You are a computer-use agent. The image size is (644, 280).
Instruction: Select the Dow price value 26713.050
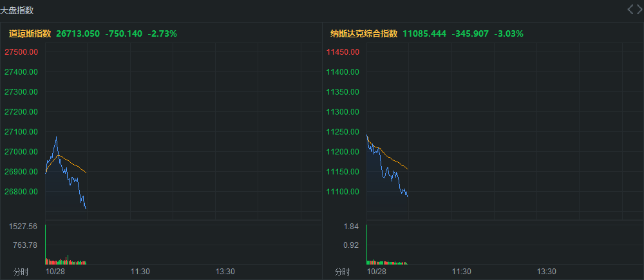coord(78,33)
